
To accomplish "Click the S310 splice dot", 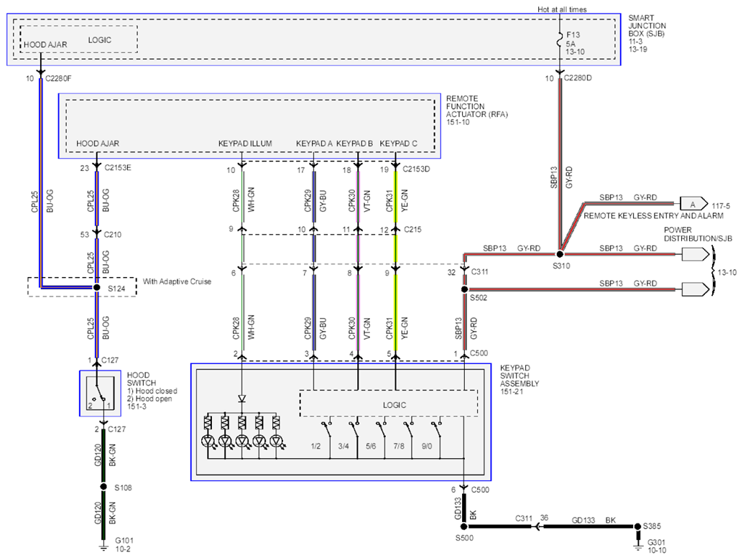I will tap(560, 254).
